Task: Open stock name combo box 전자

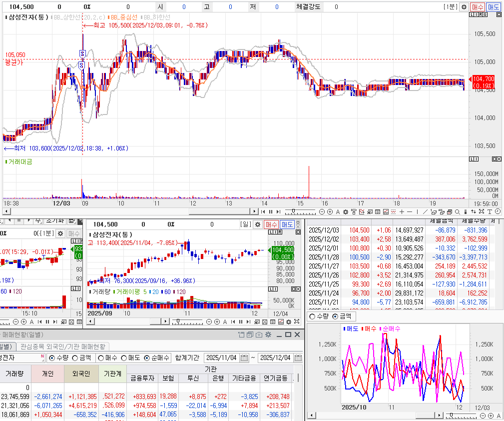Action: coord(22,357)
